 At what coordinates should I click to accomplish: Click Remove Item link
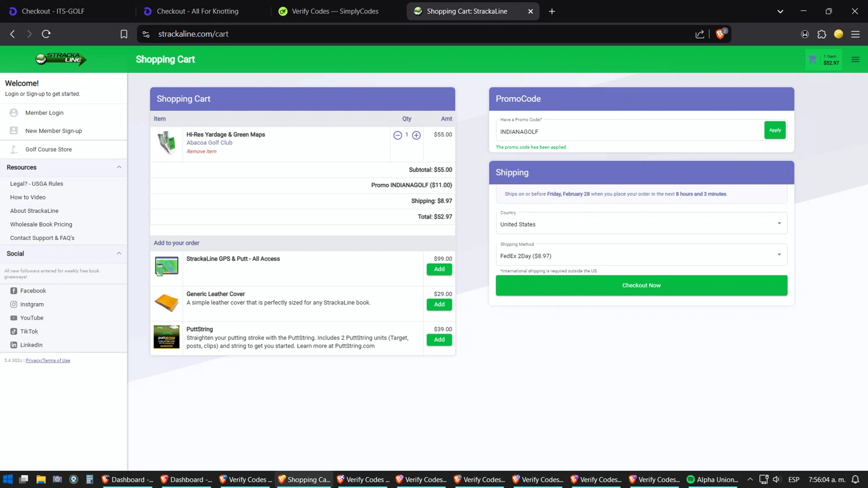pos(201,151)
